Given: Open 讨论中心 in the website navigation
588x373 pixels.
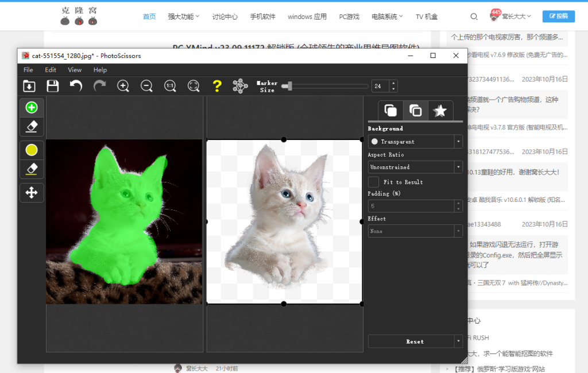Looking at the screenshot, I should pos(225,17).
